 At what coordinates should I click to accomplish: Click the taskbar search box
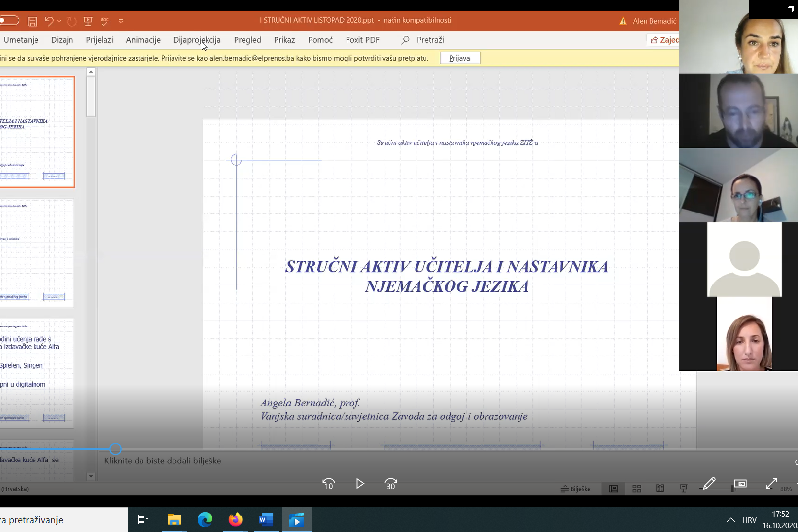click(x=64, y=520)
